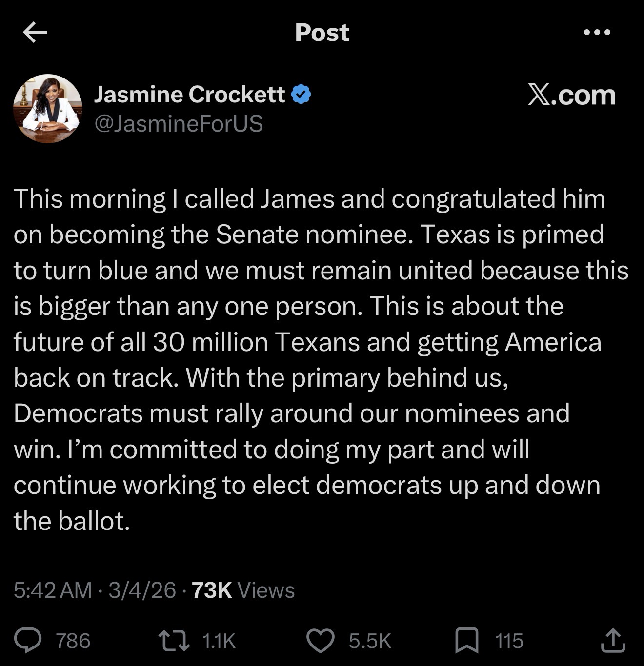This screenshot has height=666, width=644.
Task: Click the 786 replies count
Action: 73,641
